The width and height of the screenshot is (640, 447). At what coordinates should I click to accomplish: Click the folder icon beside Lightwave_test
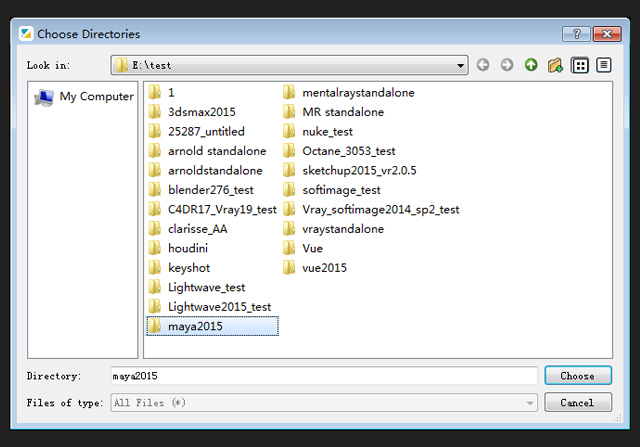(155, 287)
